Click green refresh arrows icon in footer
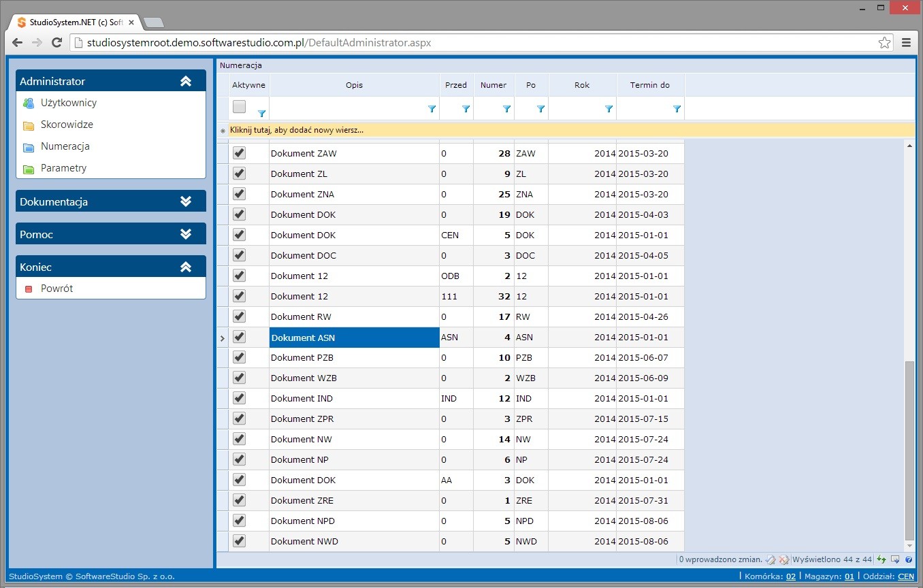 click(x=881, y=559)
